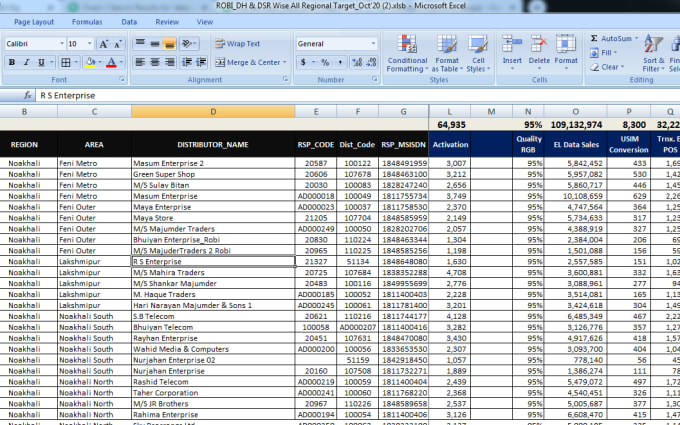Click Increase Indent icon
Screen dimensions: 680x425
click(201, 62)
